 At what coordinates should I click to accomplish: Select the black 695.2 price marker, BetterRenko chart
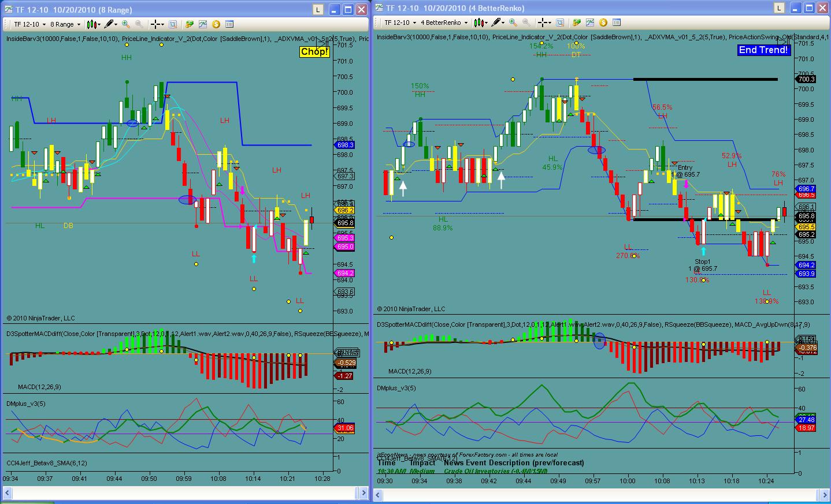806,235
